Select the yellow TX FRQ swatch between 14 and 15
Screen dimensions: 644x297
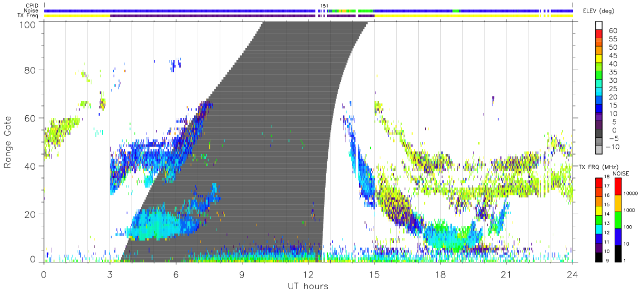tap(599, 210)
